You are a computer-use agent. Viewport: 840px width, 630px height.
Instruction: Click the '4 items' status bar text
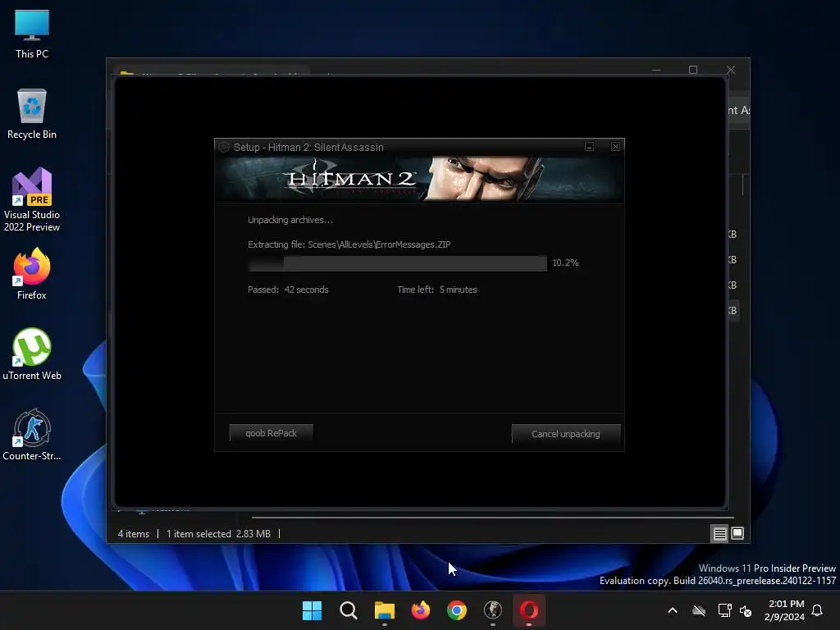click(134, 534)
